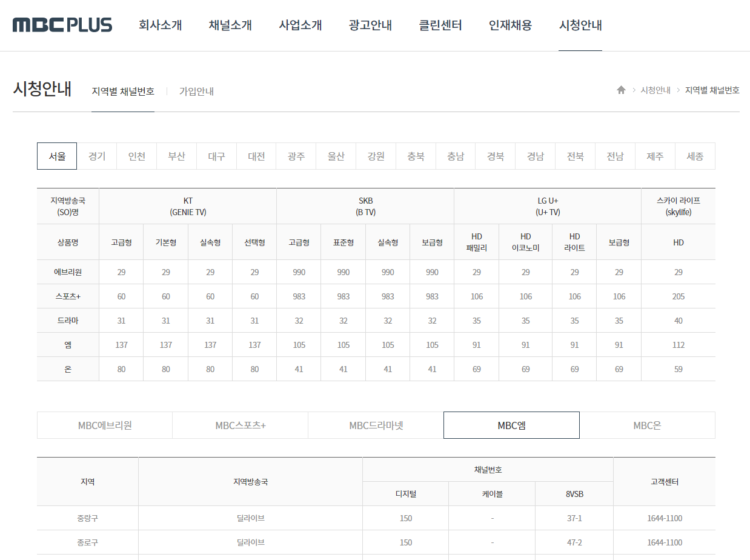Select the 울산 region tab

(336, 156)
